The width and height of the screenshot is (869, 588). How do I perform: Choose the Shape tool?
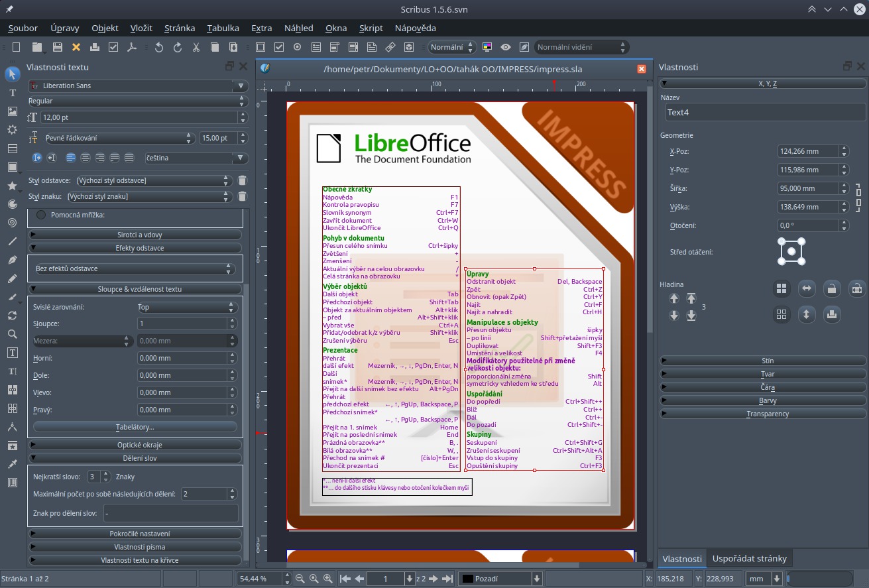click(x=12, y=167)
